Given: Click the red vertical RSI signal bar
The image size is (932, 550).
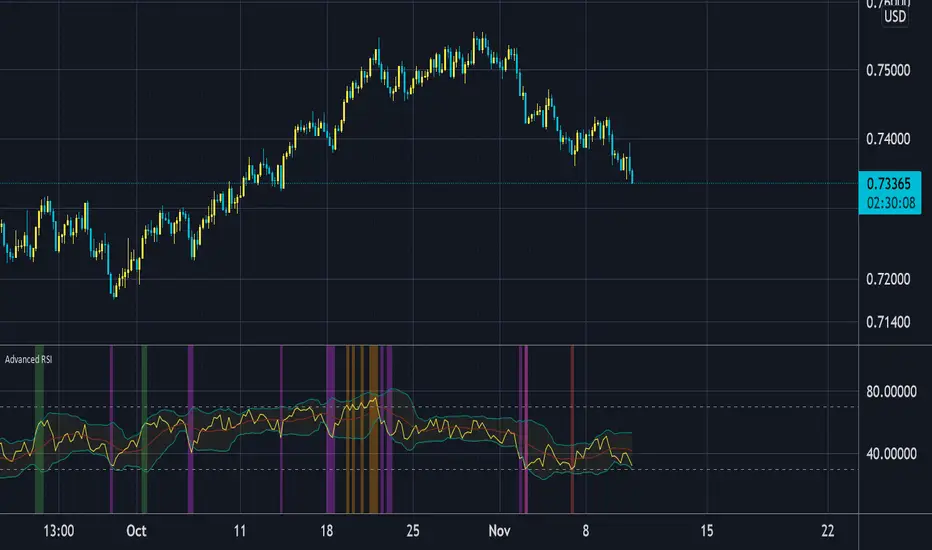Looking at the screenshot, I should [x=572, y=429].
